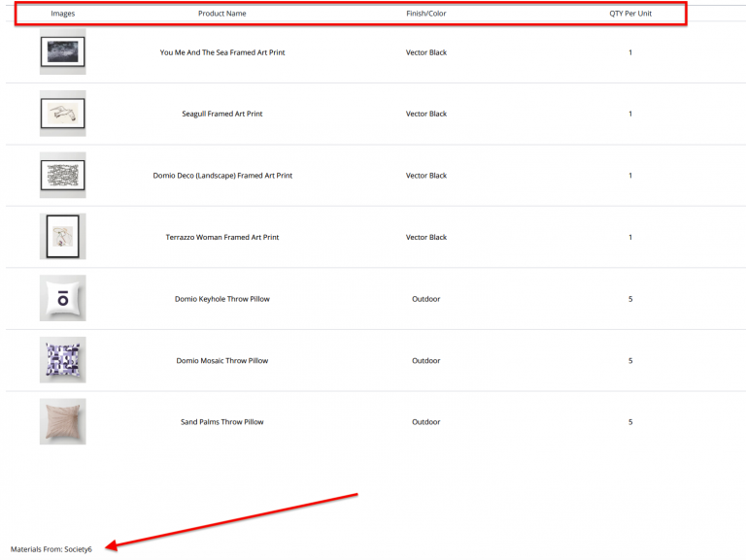Open the Domio Mosaic Throw Pillow thumbnail
Image resolution: width=746 pixels, height=560 pixels.
click(x=62, y=360)
